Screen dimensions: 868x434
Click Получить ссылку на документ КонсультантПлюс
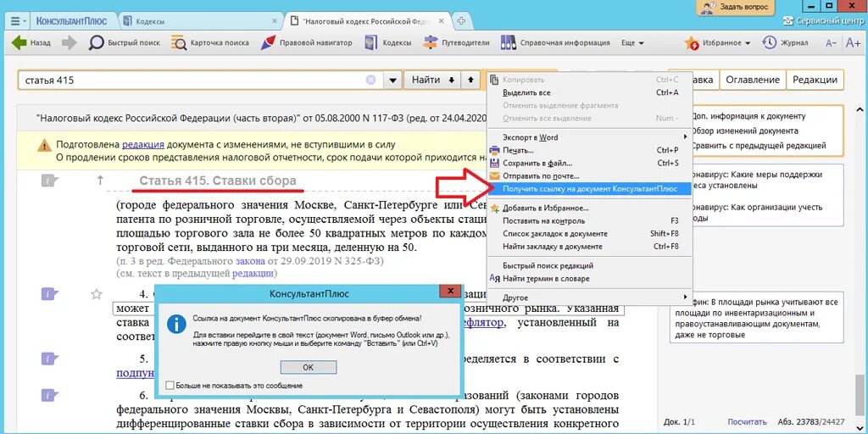[x=590, y=189]
